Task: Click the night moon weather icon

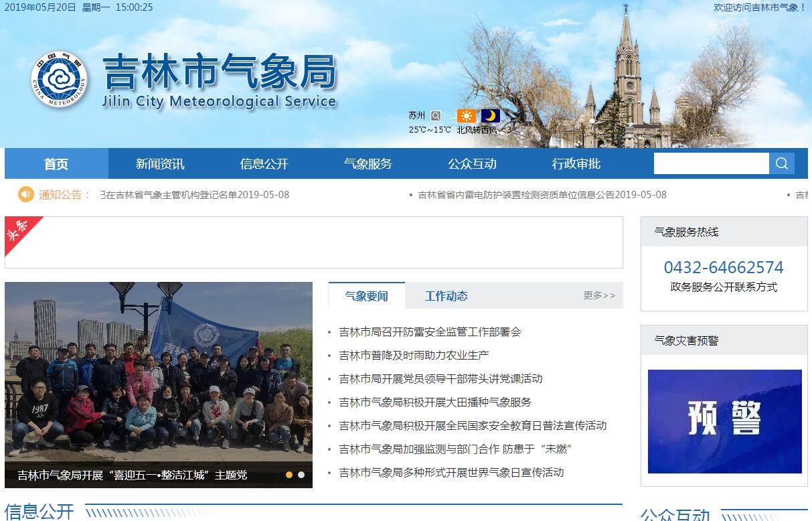Action: tap(490, 116)
